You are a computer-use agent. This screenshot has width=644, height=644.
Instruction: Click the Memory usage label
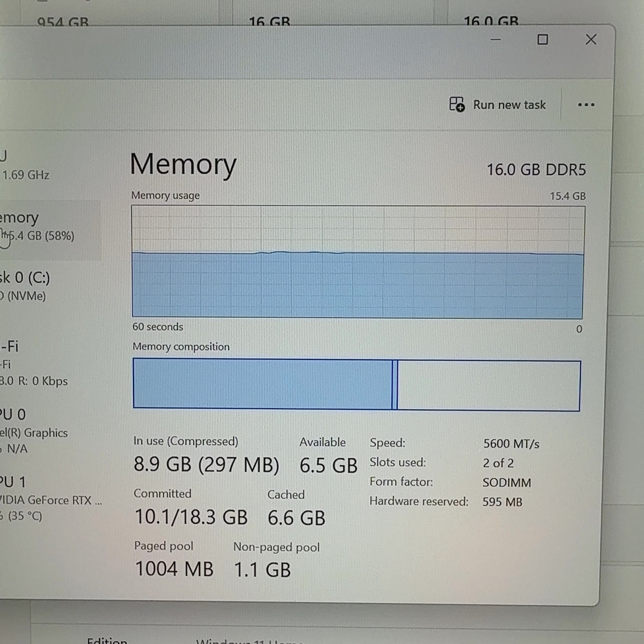(x=165, y=195)
